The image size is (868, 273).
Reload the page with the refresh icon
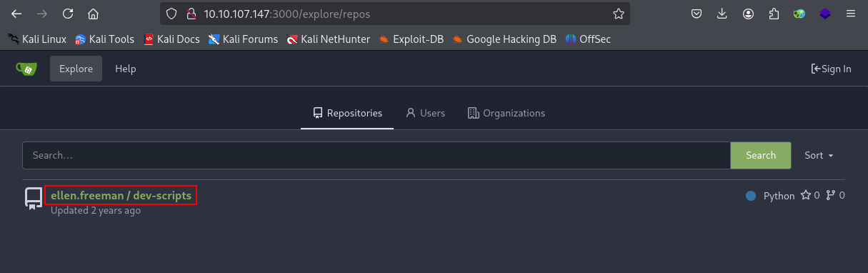68,14
